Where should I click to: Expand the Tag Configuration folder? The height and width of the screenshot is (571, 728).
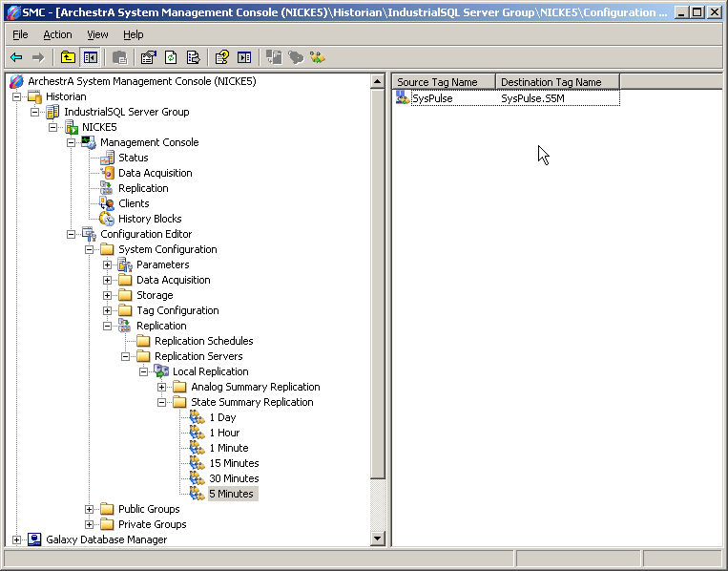click(x=107, y=311)
